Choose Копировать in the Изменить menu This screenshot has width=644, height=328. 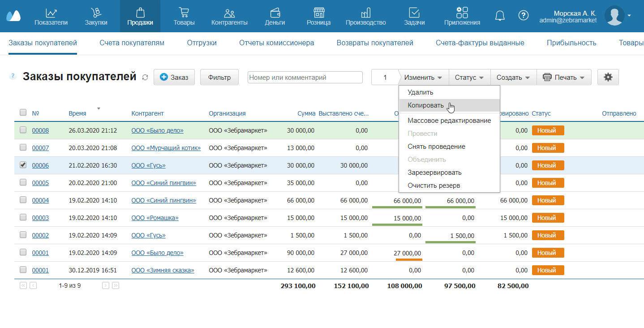(425, 105)
